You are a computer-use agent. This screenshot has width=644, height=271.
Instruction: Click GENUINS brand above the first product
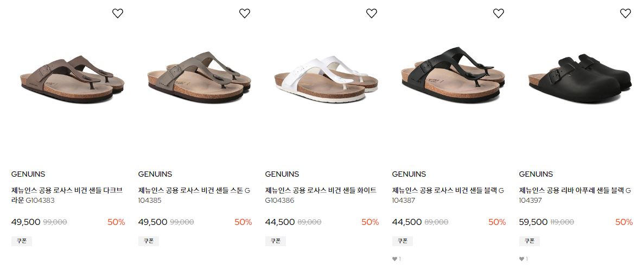pyautogui.click(x=28, y=174)
